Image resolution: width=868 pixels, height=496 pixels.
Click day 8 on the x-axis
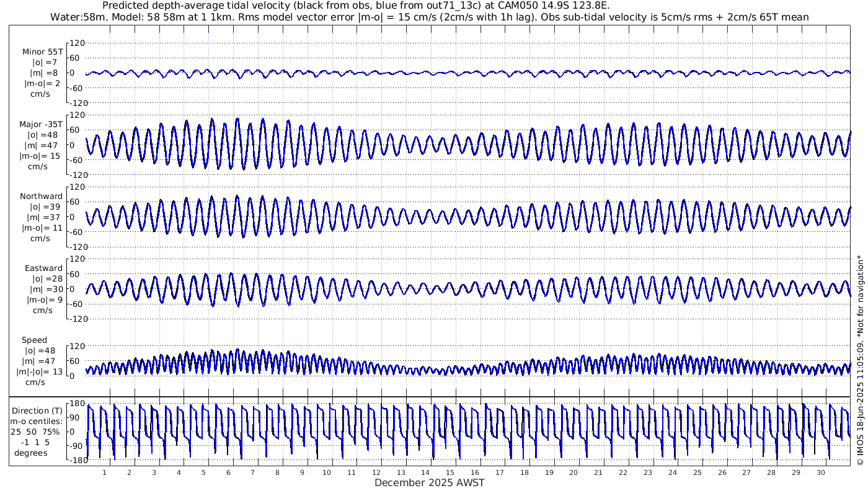[277, 472]
